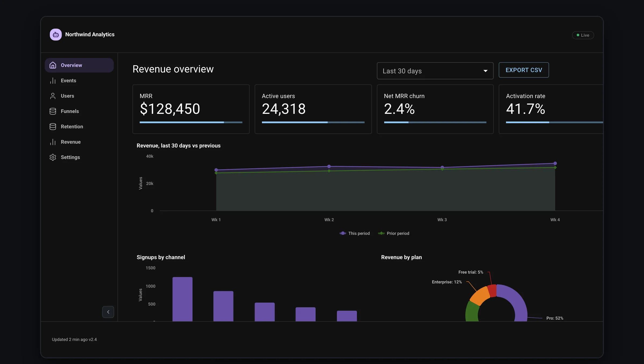Click the Northwind Analytics brand name
Image resolution: width=644 pixels, height=364 pixels.
point(90,34)
